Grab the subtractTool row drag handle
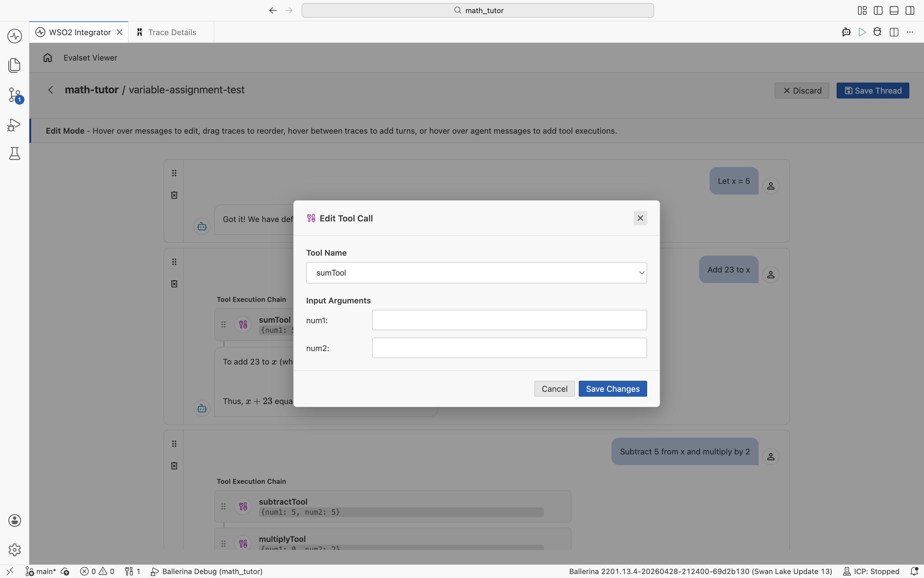This screenshot has height=578, width=924. 223,506
